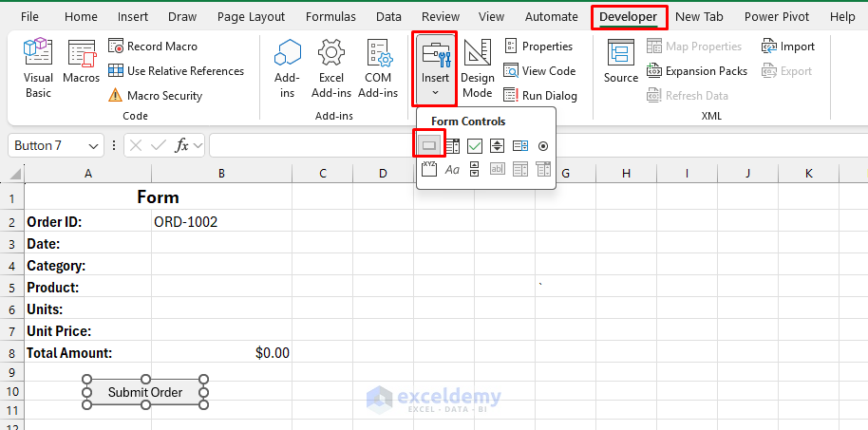Click the "Form" title cell
The height and width of the screenshot is (430, 868).
pos(159,197)
